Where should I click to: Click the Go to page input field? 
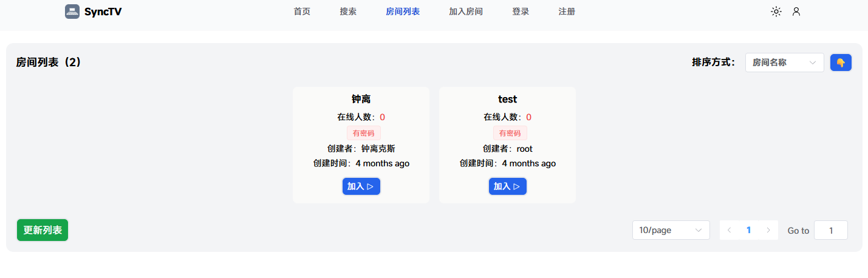tap(830, 230)
